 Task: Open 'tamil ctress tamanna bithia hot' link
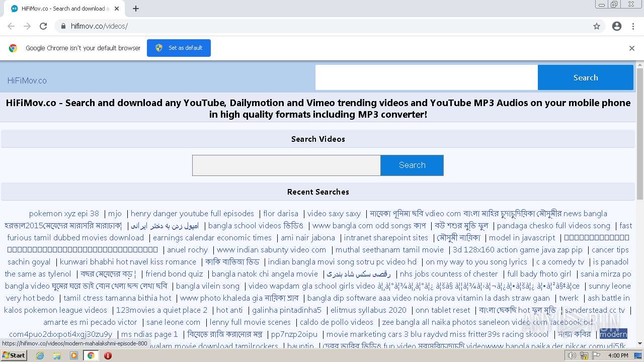117,298
